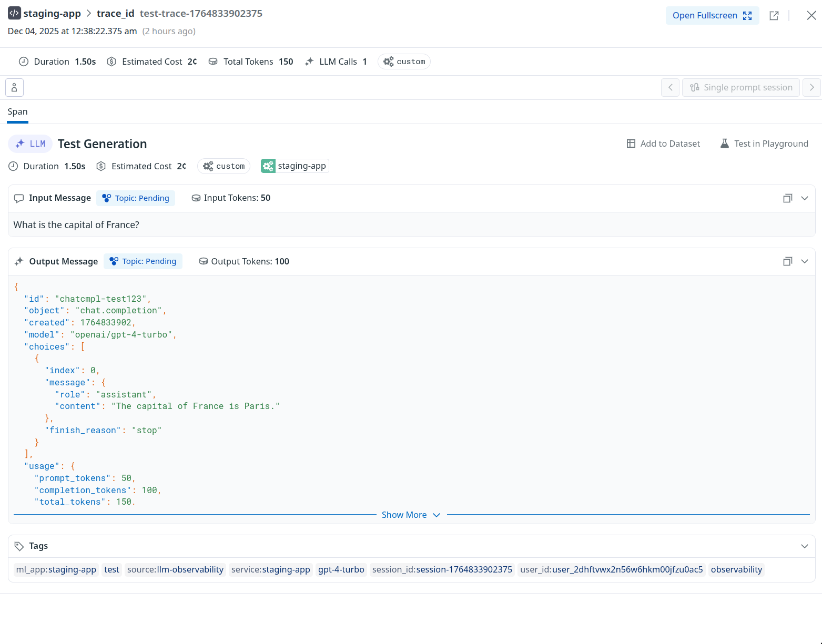Toggle the Topic: Pending badge on Output Message
The image size is (822, 644).
tap(143, 261)
